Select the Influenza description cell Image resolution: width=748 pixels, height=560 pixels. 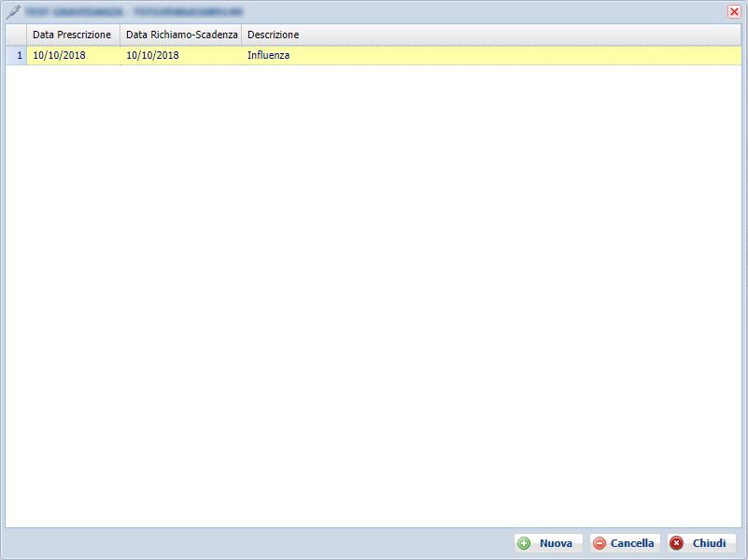(x=491, y=55)
